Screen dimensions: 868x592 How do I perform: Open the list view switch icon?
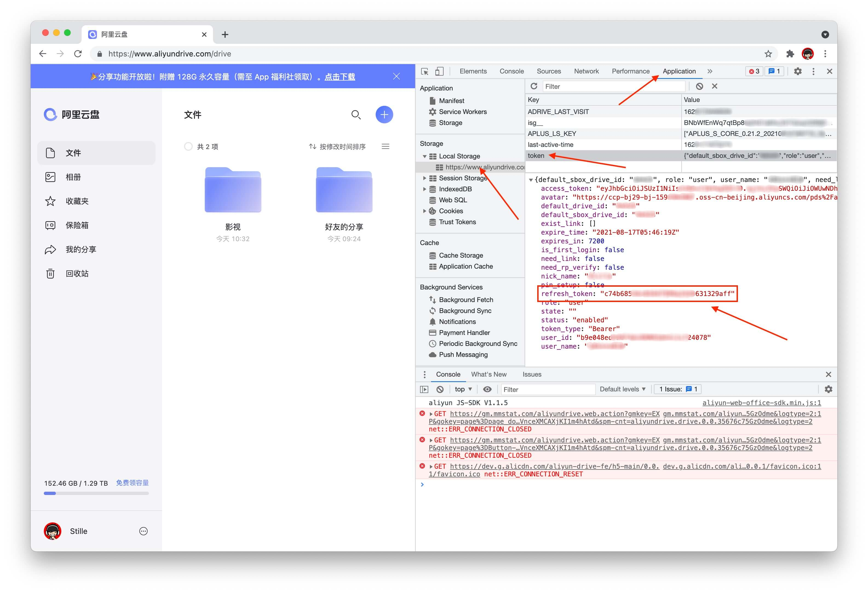click(x=386, y=147)
